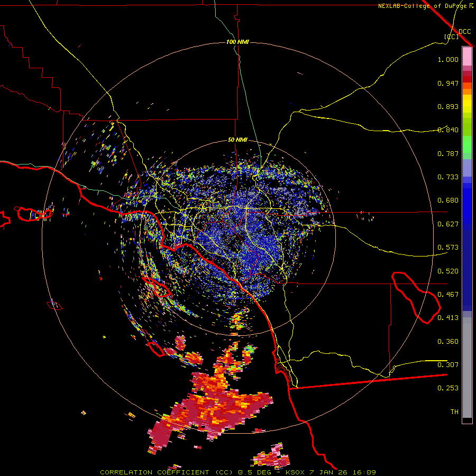Viewport: 476px width, 476px height.
Task: Pick the dark navy segment of the color bar
Action: 467,270
